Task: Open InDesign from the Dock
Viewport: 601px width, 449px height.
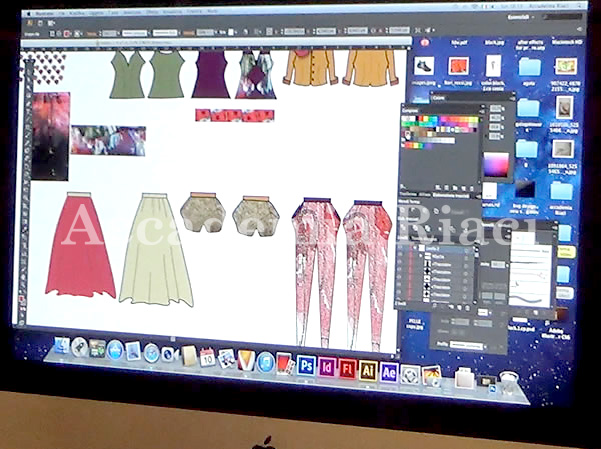Action: pyautogui.click(x=327, y=367)
